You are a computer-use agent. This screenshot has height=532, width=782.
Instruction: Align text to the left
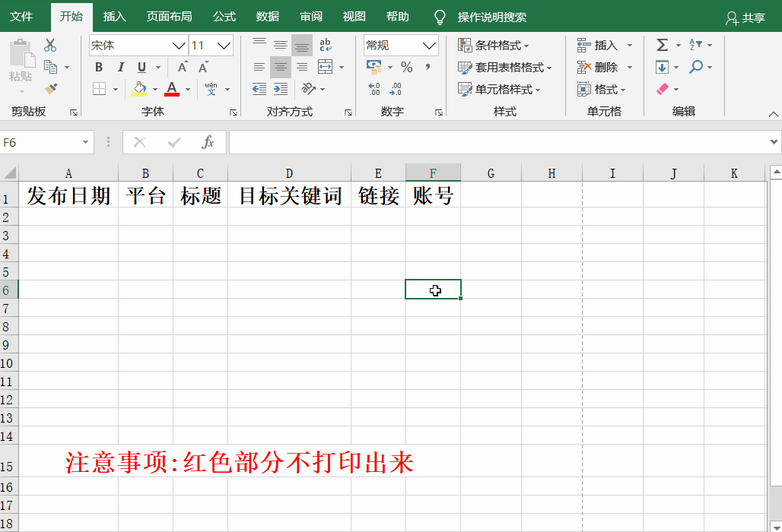259,67
